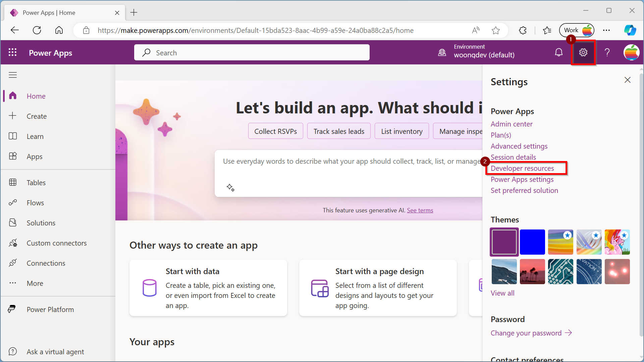Click the Read aloud icon in address bar
The height and width of the screenshot is (362, 644).
click(476, 30)
